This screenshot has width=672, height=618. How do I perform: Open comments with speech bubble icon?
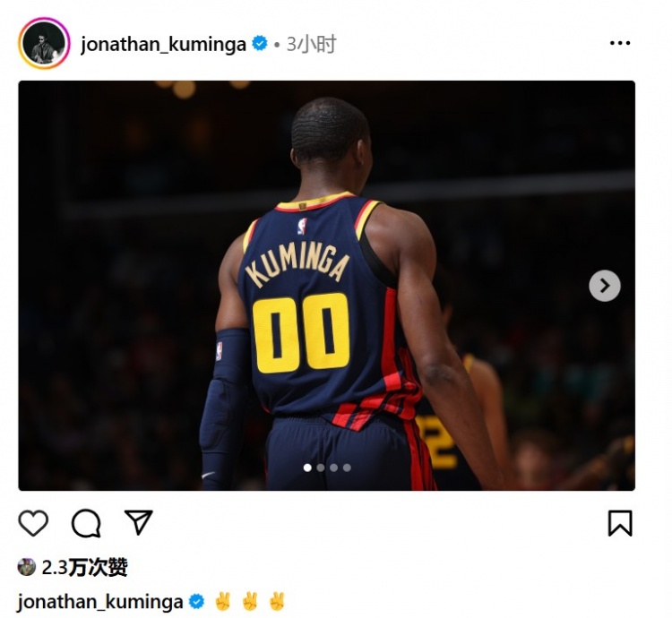pos(86,523)
